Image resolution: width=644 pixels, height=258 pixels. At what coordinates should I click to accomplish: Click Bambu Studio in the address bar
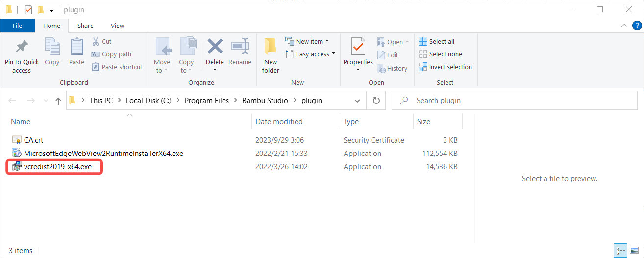(266, 100)
